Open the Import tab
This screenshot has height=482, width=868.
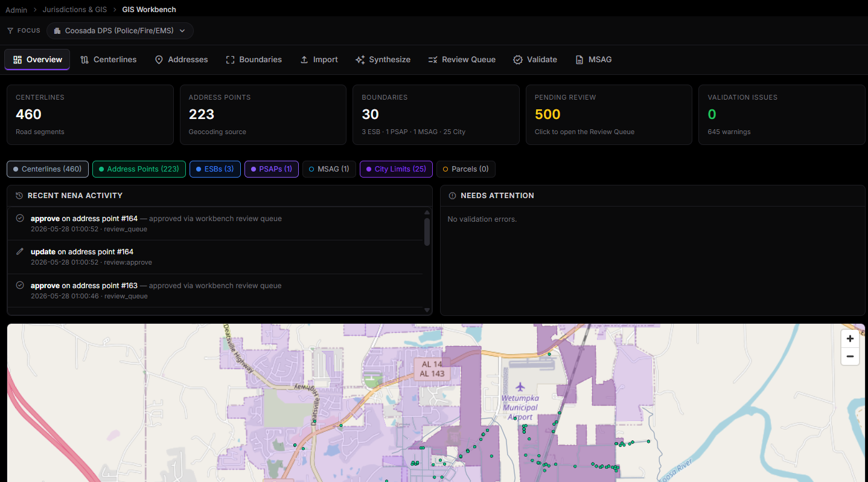[319, 60]
